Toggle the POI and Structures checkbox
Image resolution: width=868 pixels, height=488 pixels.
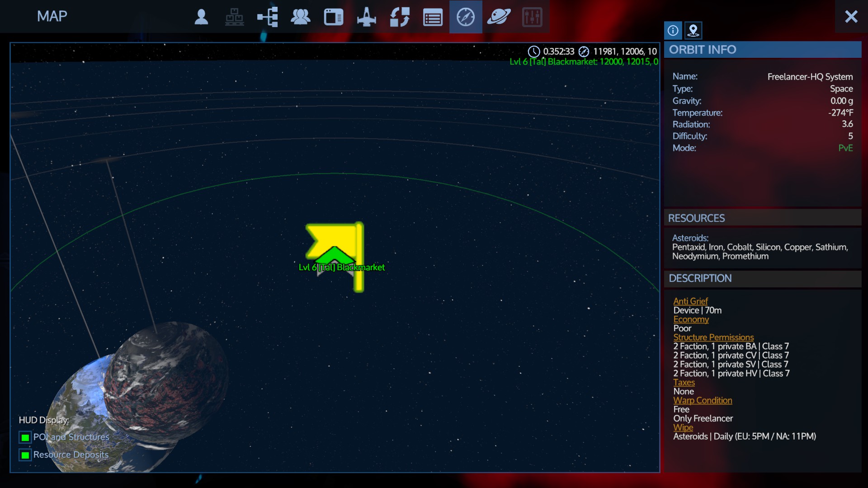coord(25,437)
